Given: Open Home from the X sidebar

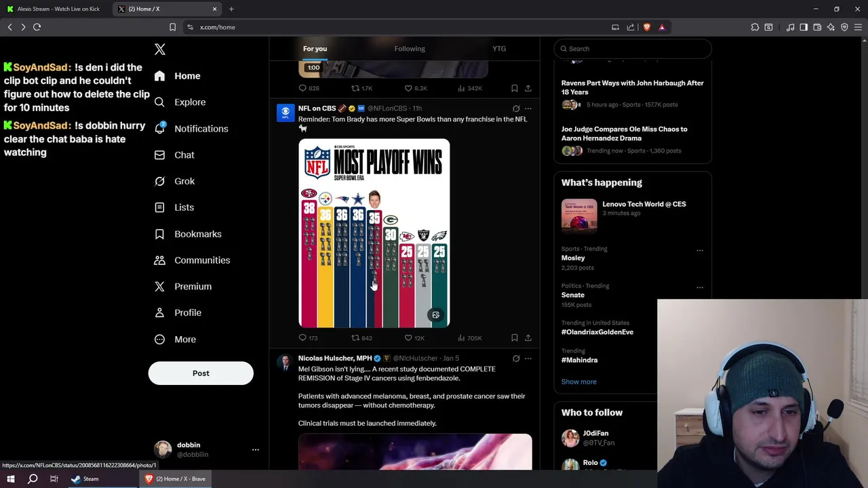Looking at the screenshot, I should pos(178,76).
